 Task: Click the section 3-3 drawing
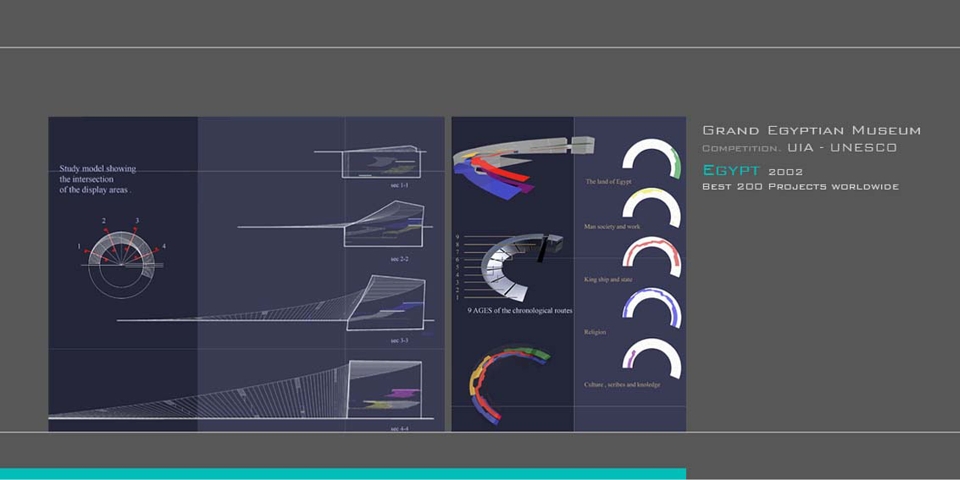pyautogui.click(x=276, y=304)
